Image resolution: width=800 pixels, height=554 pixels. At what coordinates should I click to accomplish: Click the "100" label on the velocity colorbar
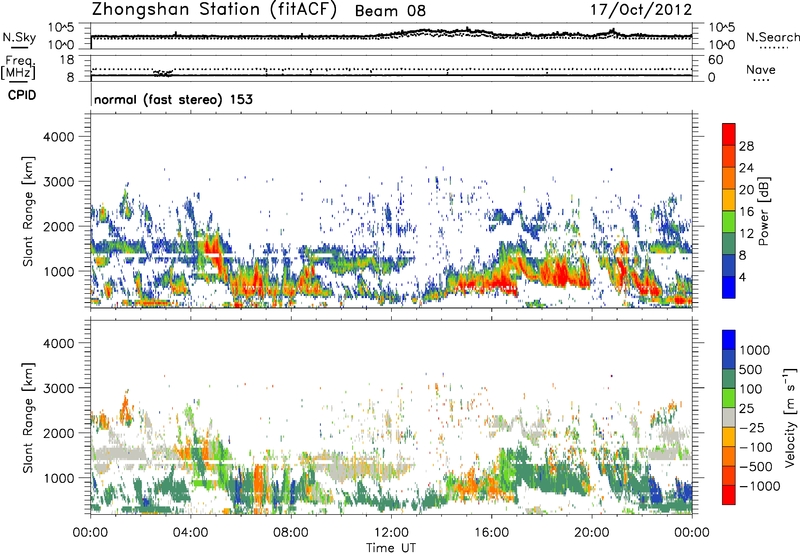coord(751,389)
